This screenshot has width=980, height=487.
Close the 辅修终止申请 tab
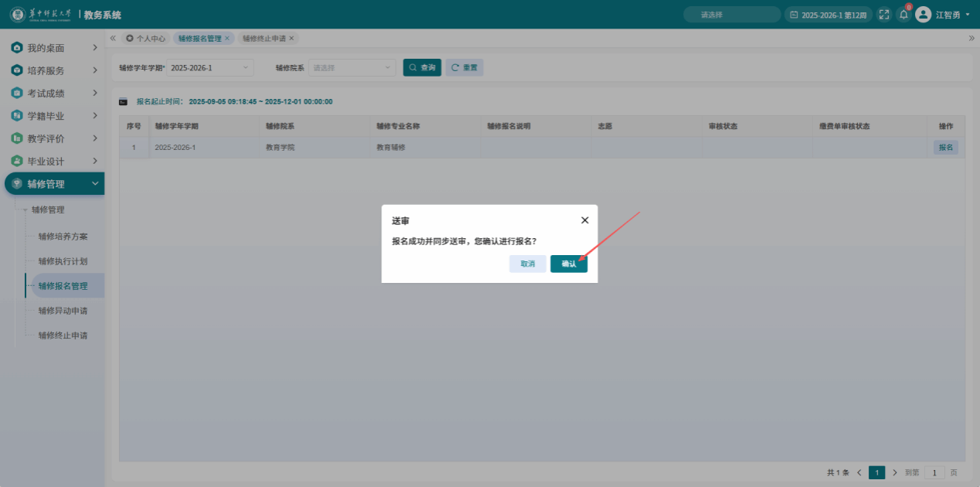291,38
